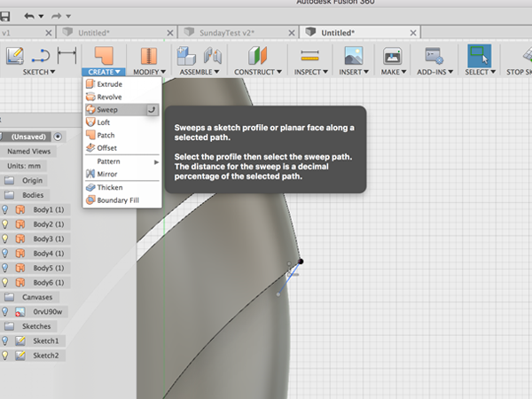Click the Create surface patch icon
Screen dimensions: 532x399
click(104, 55)
